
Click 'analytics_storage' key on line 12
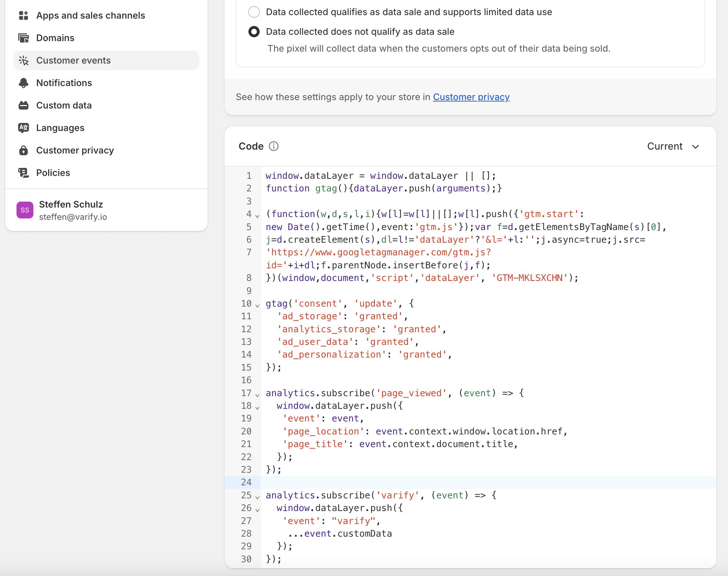[x=329, y=329]
